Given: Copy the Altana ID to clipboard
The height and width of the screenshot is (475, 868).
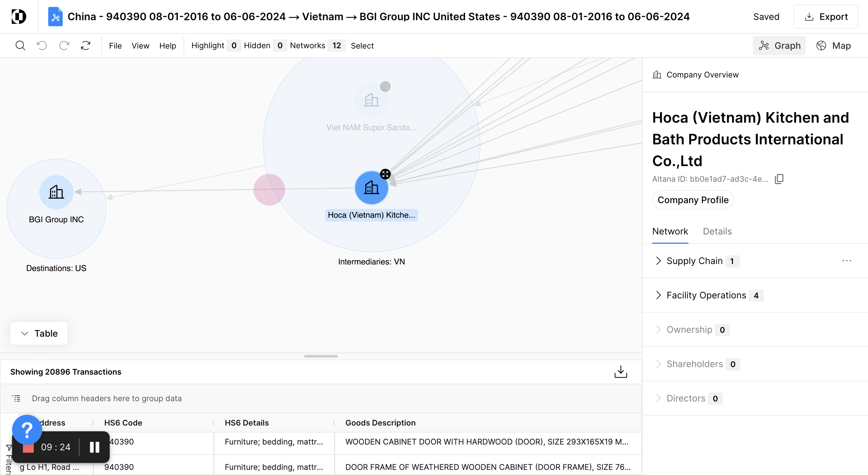Looking at the screenshot, I should [x=779, y=179].
